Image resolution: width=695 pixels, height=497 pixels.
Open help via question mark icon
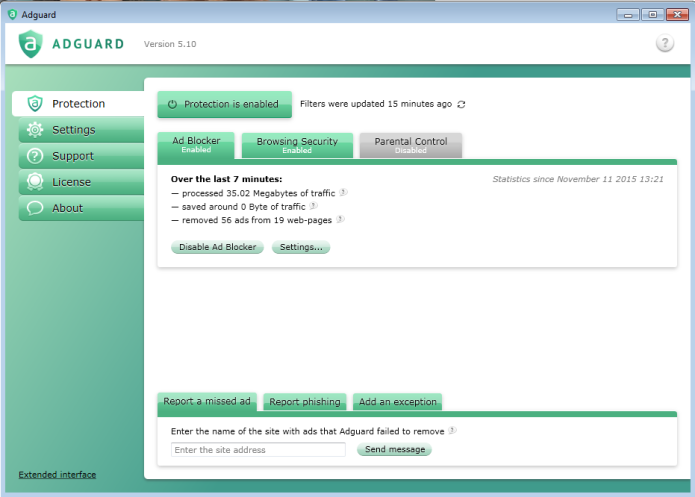664,43
